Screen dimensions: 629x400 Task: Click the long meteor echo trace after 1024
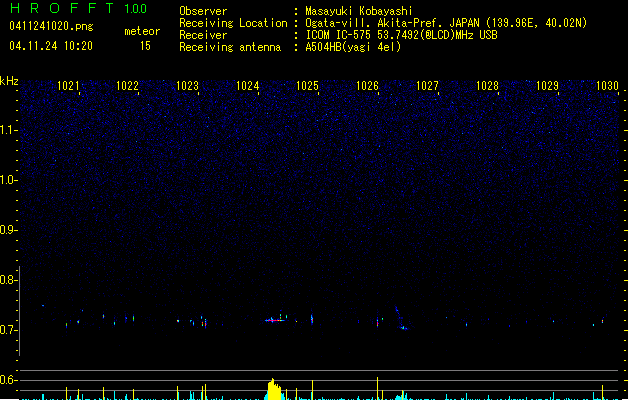[x=275, y=320]
